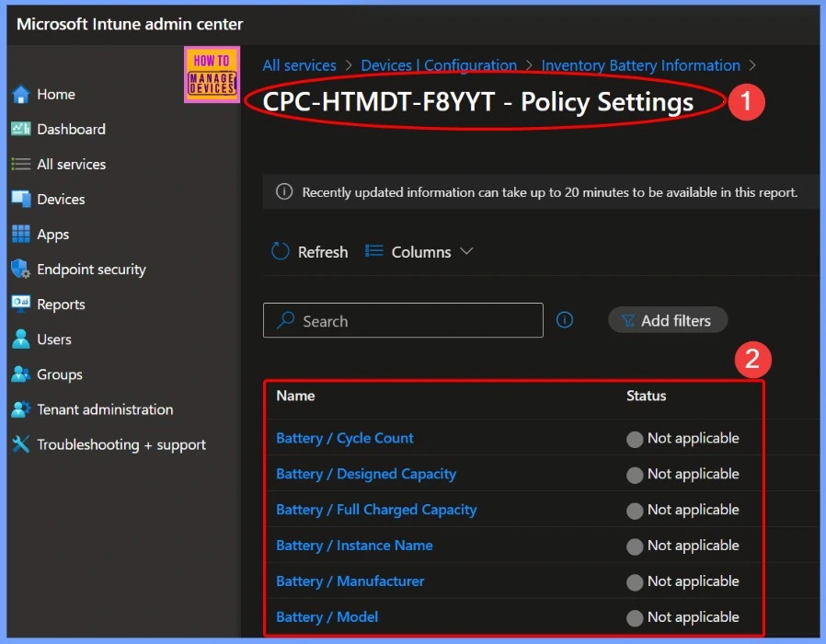Open Battery / Cycle Count setting
The width and height of the screenshot is (826, 644).
pos(345,438)
